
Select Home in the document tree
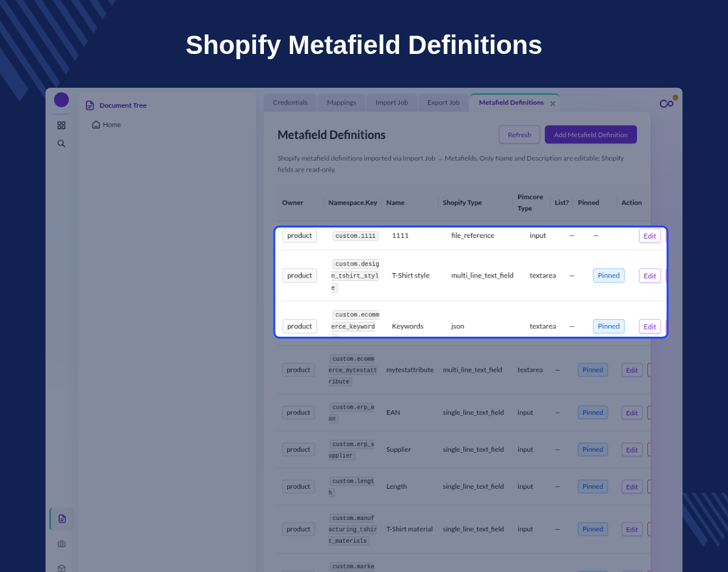tap(111, 124)
